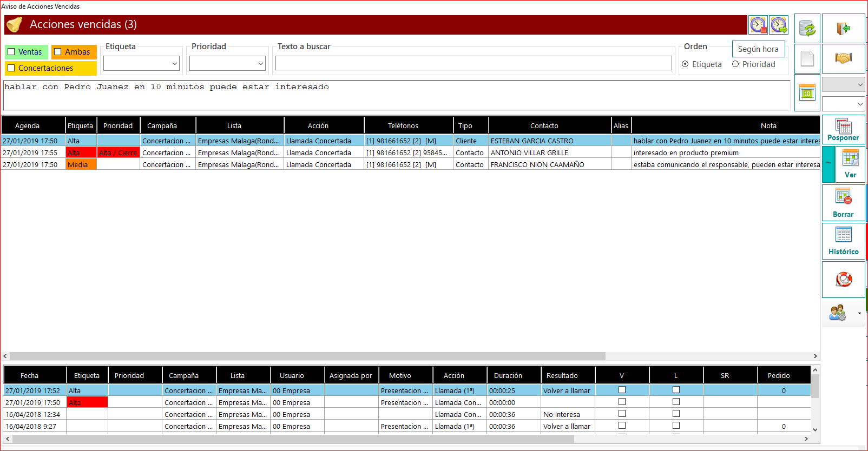The width and height of the screenshot is (868, 451).
Task: Click the Según hora button
Action: point(758,49)
